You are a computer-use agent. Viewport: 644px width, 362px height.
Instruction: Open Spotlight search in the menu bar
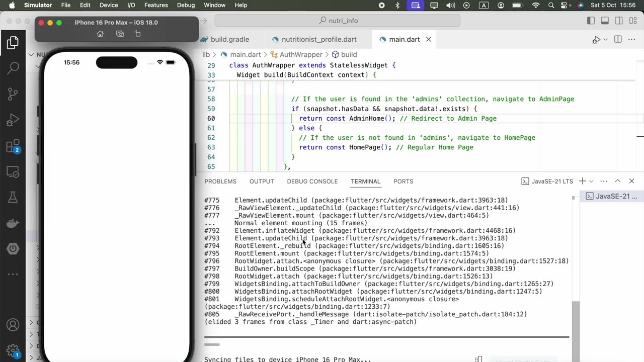(x=551, y=5)
